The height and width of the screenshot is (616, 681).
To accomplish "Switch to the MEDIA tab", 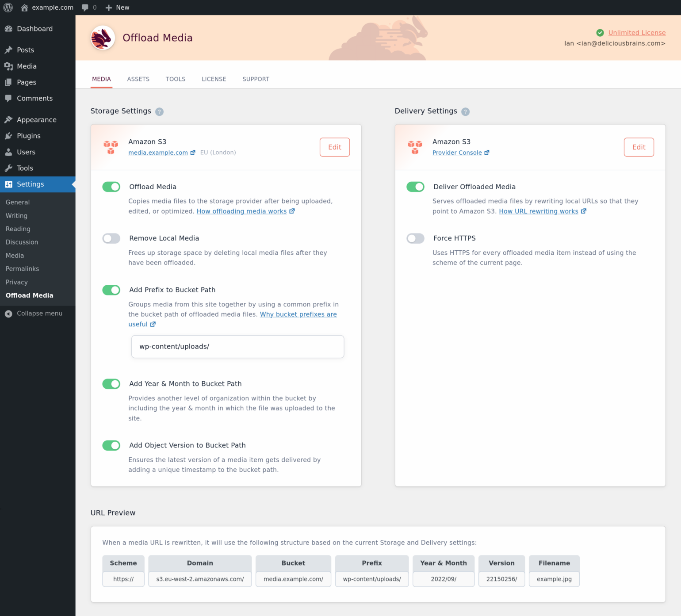I will 102,79.
